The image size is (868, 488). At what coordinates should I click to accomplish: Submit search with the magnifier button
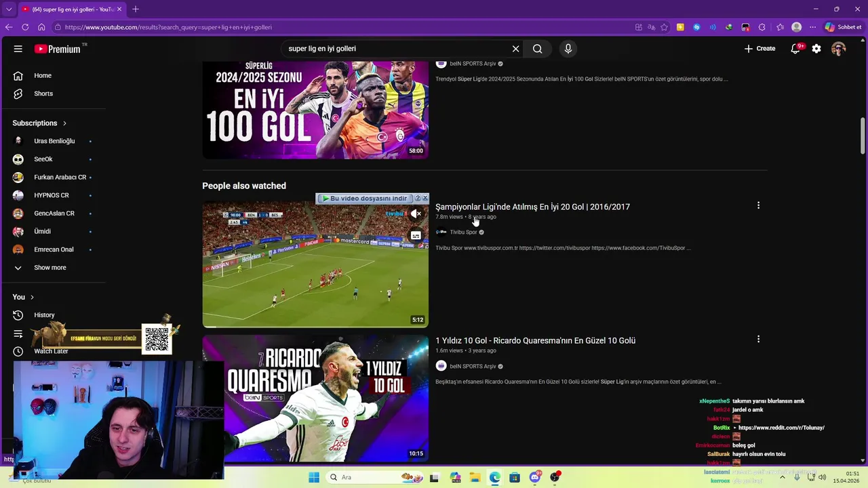tap(537, 49)
